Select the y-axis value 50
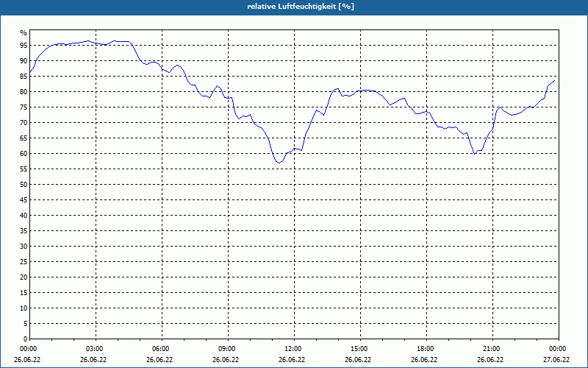This screenshot has height=368, width=588. tap(24, 185)
